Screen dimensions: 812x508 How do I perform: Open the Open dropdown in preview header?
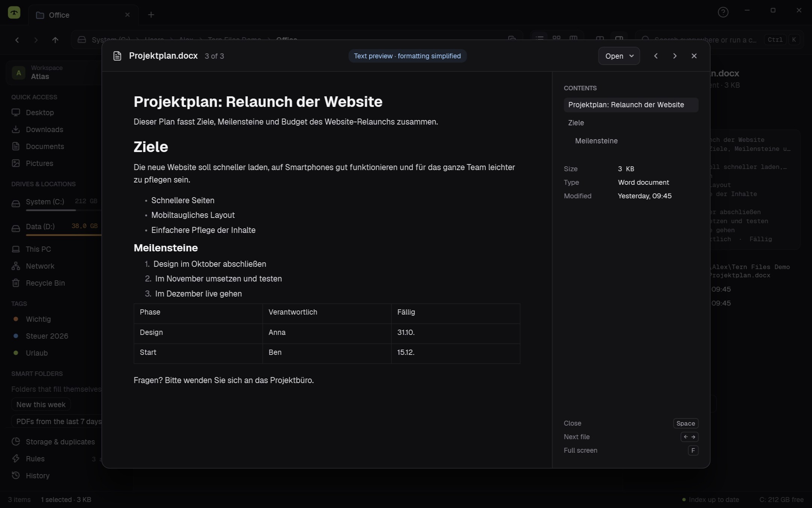point(619,56)
